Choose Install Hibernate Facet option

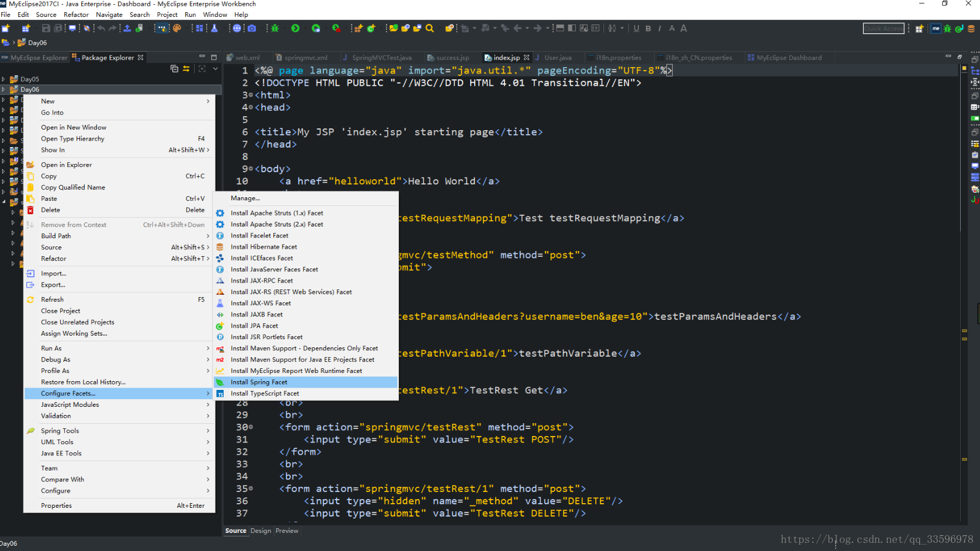click(x=306, y=247)
